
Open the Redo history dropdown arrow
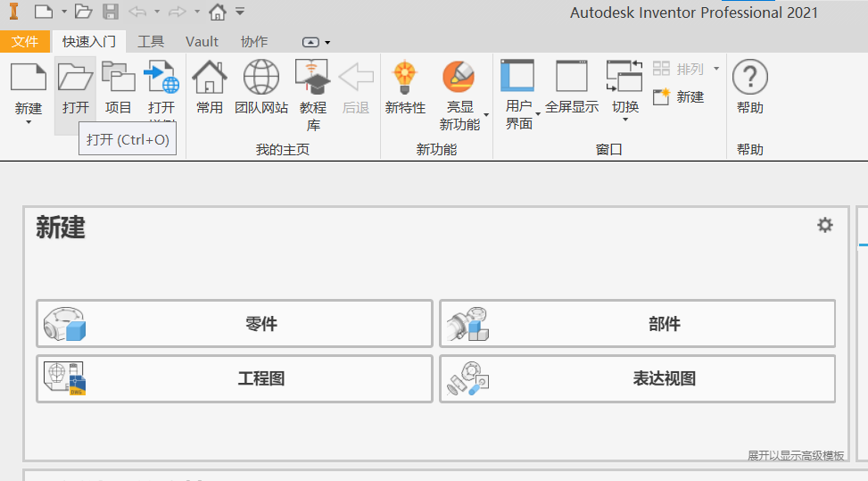tap(197, 12)
